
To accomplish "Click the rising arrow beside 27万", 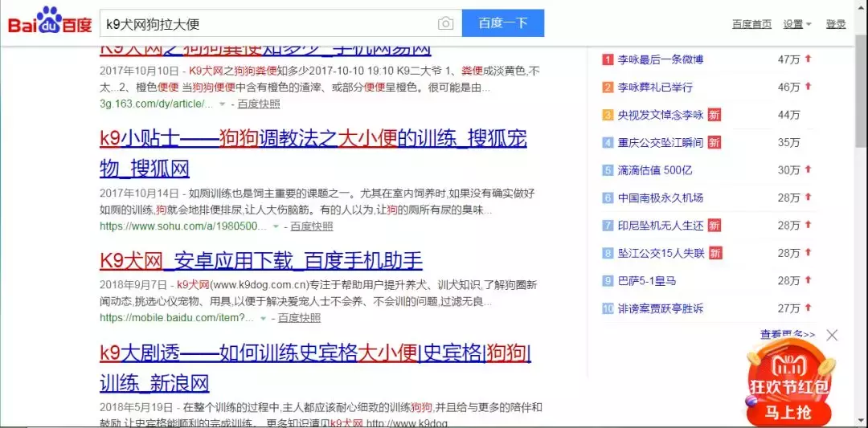I will pos(809,307).
